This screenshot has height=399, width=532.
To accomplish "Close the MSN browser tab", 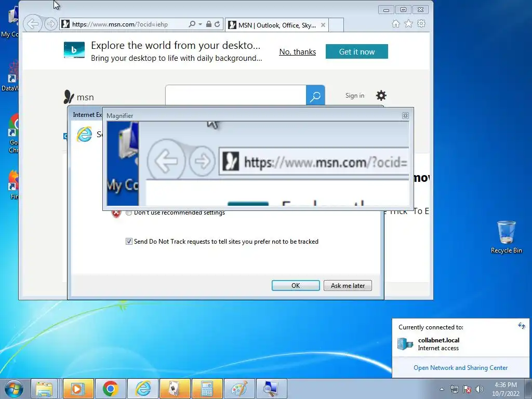I will [x=323, y=25].
